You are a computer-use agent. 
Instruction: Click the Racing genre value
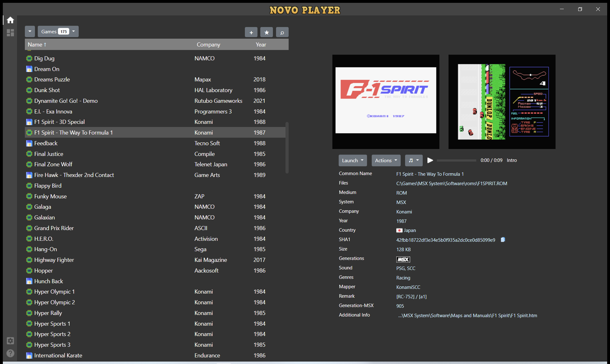click(x=403, y=278)
